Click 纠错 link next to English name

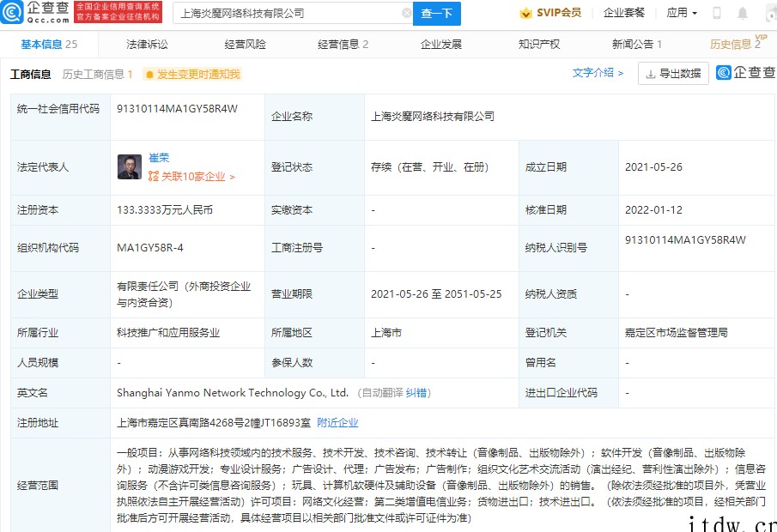[x=416, y=393]
